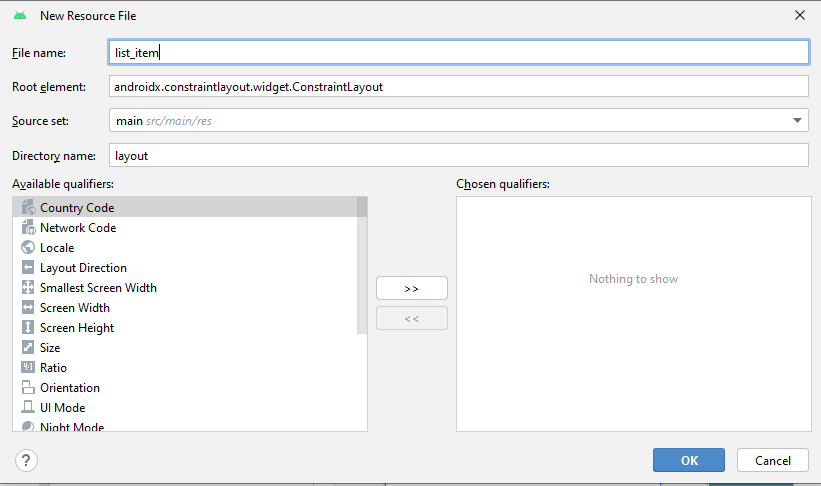821x486 pixels.
Task: Select the Country Code qualifier icon
Action: coord(28,208)
